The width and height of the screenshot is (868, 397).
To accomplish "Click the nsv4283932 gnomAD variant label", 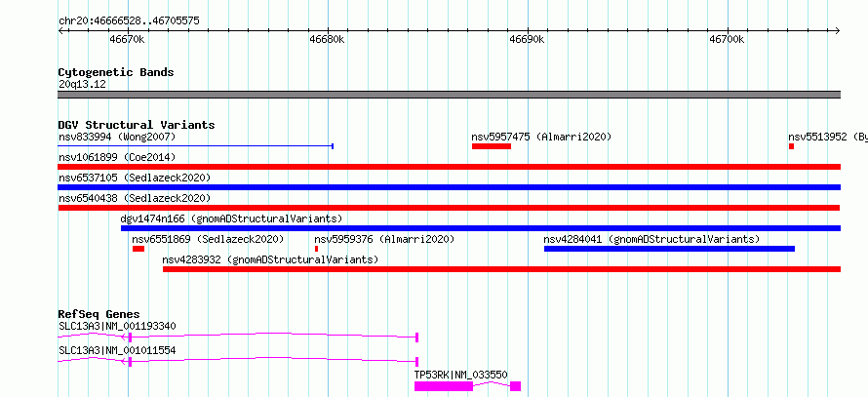I will [x=270, y=259].
